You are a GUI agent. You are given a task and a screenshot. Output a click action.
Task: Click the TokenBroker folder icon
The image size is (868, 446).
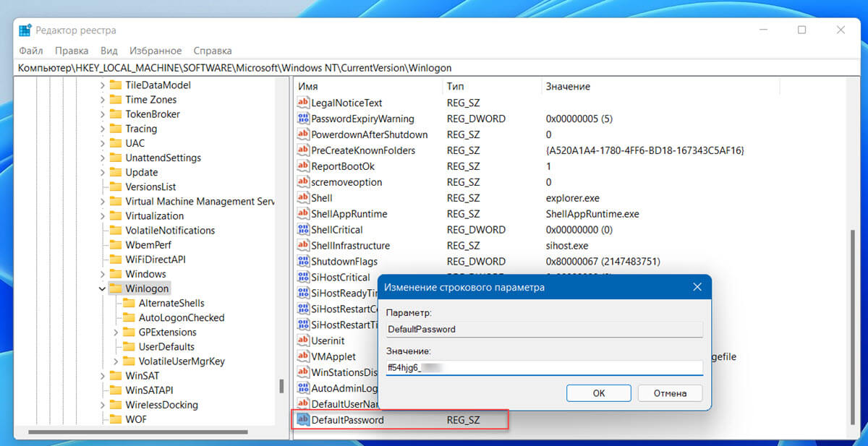tap(115, 114)
